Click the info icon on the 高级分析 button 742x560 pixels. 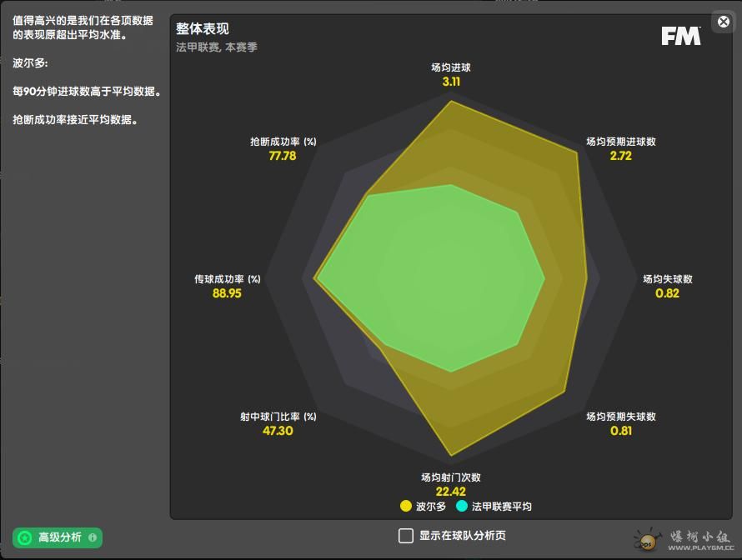point(93,537)
